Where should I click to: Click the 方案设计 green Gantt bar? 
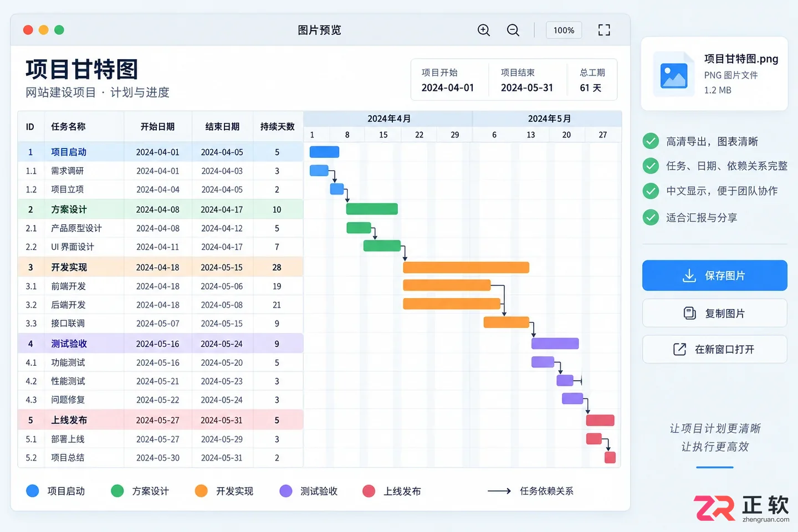tap(372, 209)
